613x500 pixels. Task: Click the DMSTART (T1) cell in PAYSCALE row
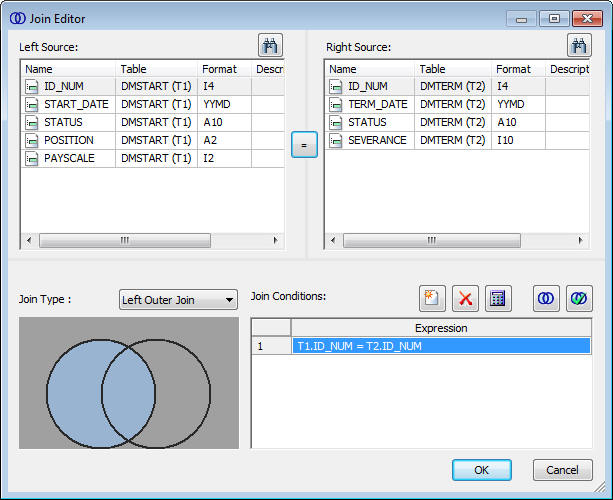pos(156,158)
